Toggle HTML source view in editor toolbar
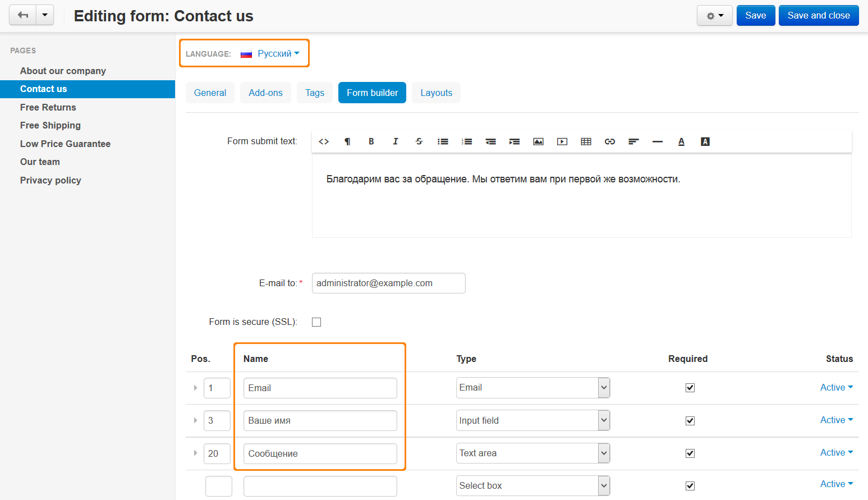 click(324, 141)
